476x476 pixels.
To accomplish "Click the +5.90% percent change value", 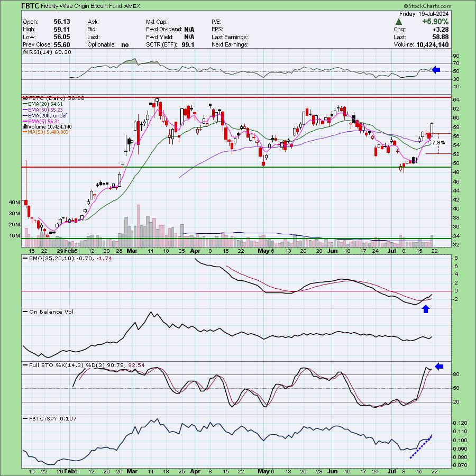I will (435, 22).
